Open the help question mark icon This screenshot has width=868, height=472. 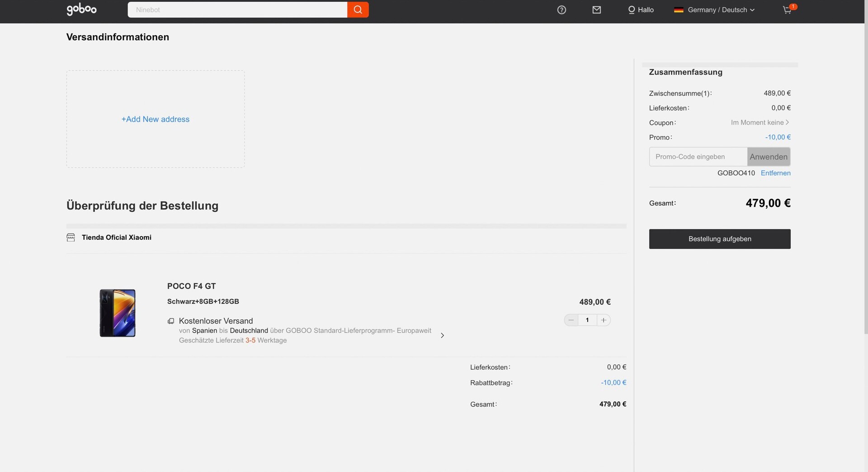point(561,10)
